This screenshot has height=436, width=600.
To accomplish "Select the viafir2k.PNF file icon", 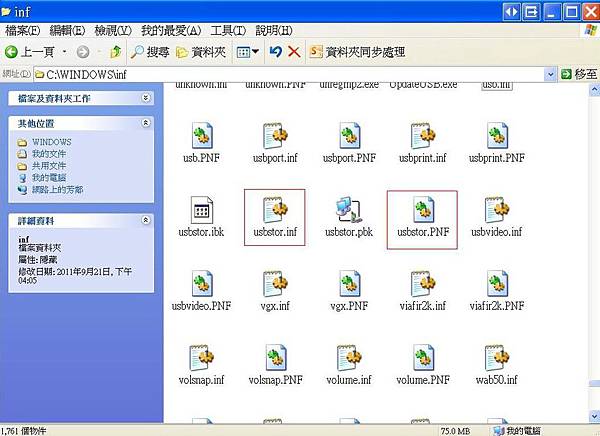I will click(497, 284).
